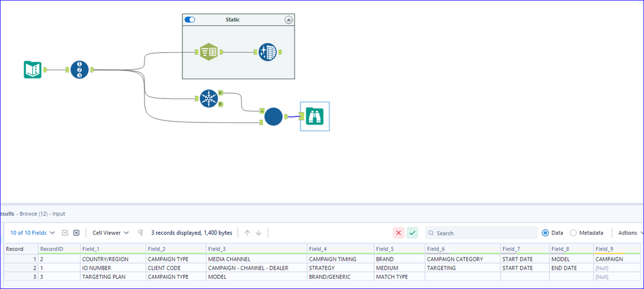Image resolution: width=644 pixels, height=289 pixels.
Task: Click the Dynamic Select tool in Static container
Action: (208, 52)
